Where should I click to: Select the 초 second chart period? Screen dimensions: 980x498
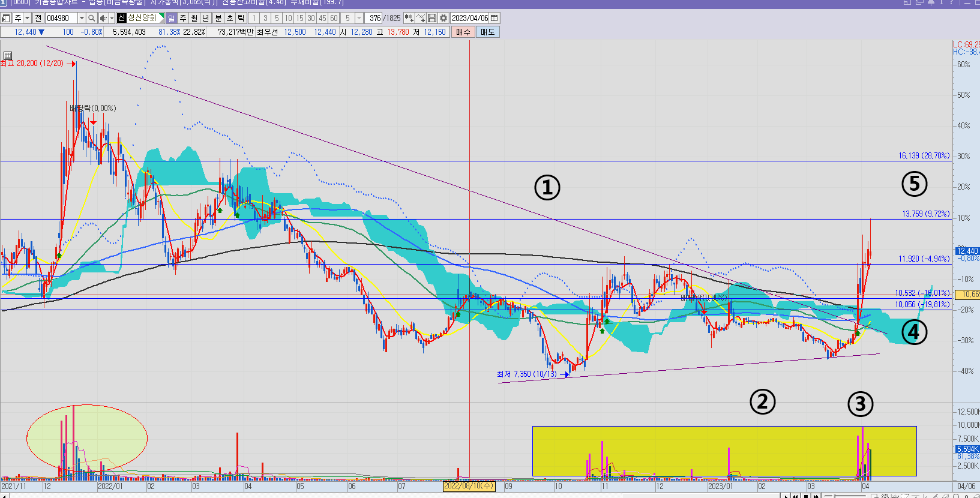[x=230, y=18]
